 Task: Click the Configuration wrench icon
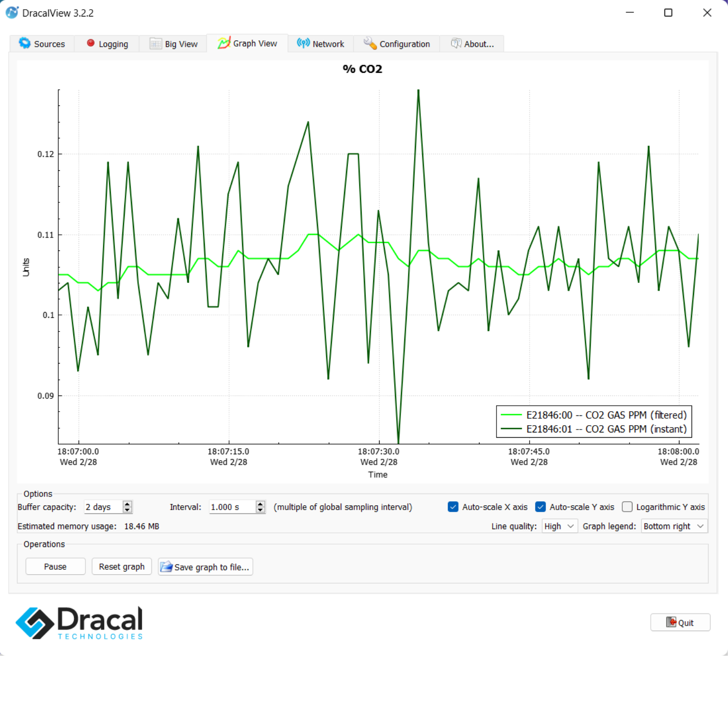(x=370, y=43)
